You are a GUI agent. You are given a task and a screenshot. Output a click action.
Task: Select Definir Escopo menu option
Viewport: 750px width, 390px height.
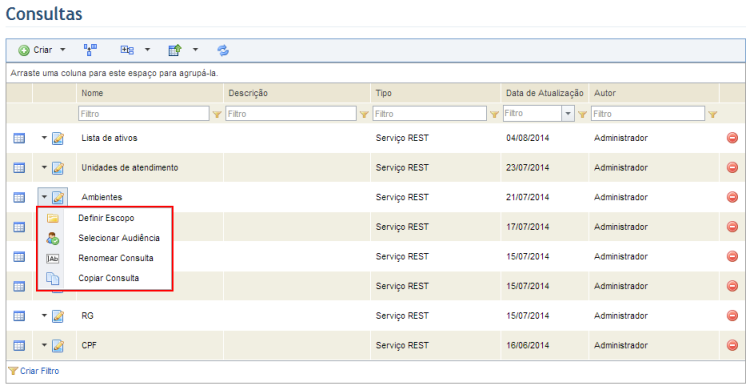(106, 218)
